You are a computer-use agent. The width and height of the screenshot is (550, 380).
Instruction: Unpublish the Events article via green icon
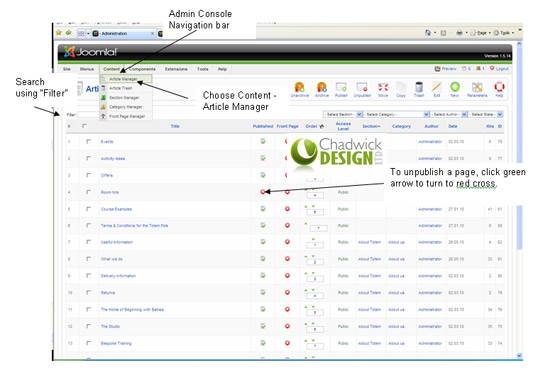(263, 141)
